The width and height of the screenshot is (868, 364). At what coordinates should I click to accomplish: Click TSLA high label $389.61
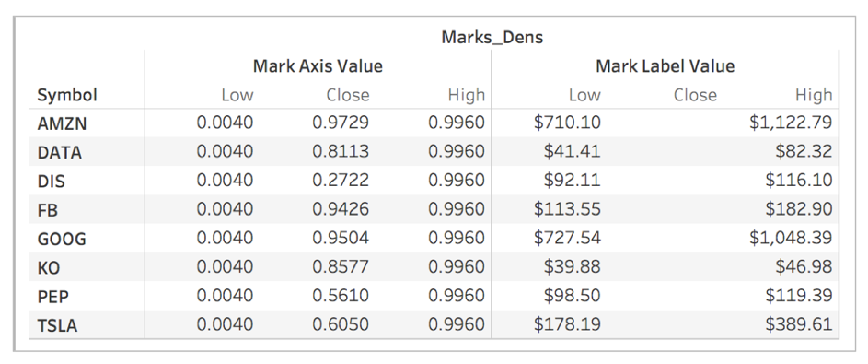click(x=799, y=324)
